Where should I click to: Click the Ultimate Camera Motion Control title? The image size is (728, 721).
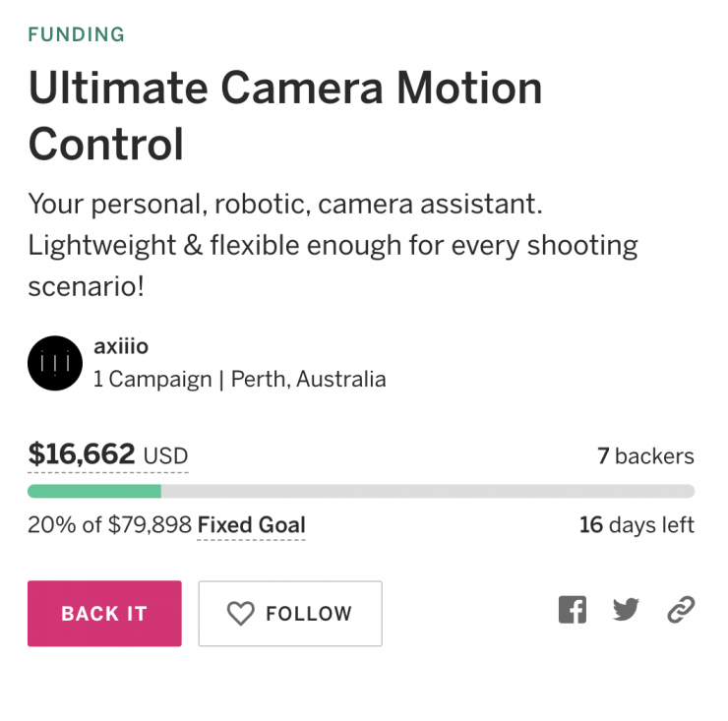click(x=285, y=116)
